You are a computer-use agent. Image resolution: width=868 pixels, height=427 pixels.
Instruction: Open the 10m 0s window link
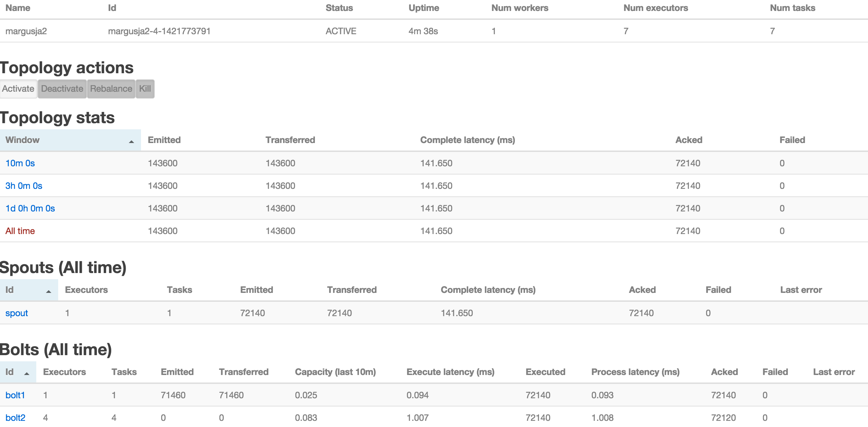(20, 163)
